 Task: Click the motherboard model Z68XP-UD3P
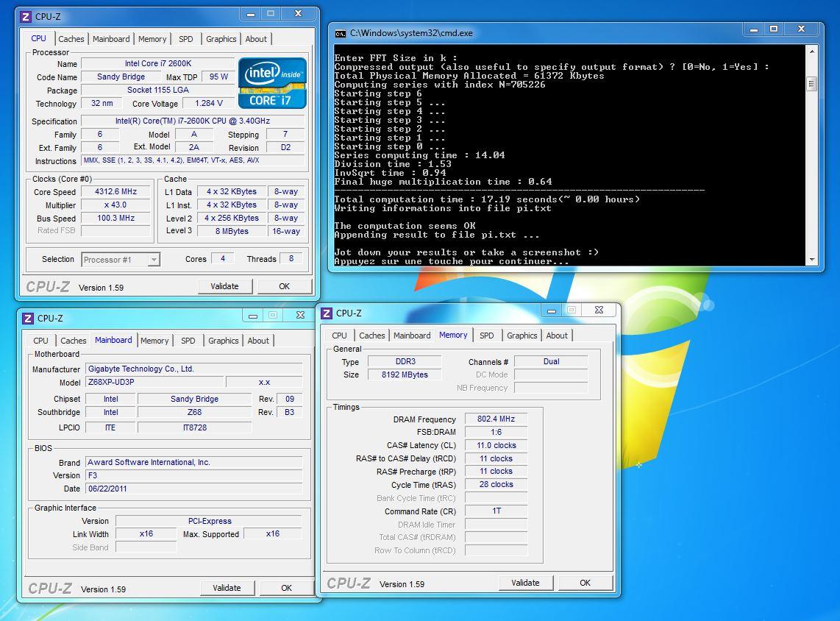click(x=154, y=382)
